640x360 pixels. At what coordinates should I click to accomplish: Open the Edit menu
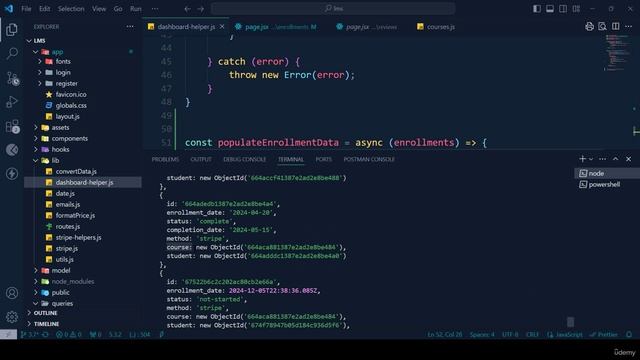pyautogui.click(x=44, y=9)
